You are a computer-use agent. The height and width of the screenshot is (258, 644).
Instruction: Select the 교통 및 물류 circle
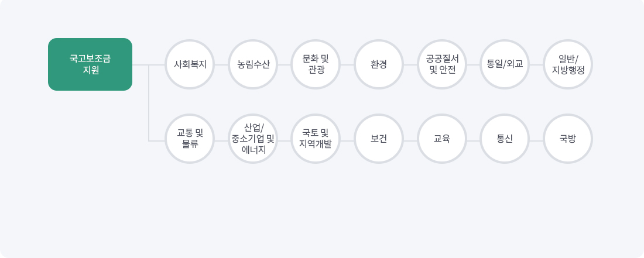pyautogui.click(x=190, y=139)
